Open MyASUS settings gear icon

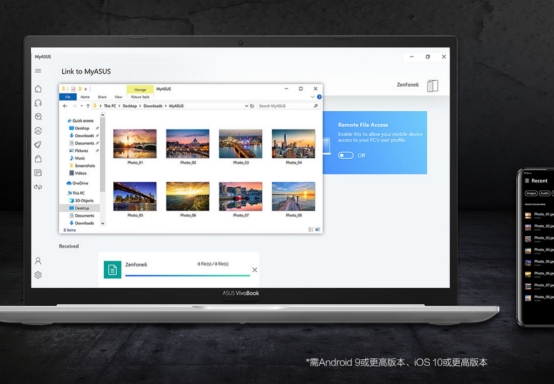(x=38, y=274)
